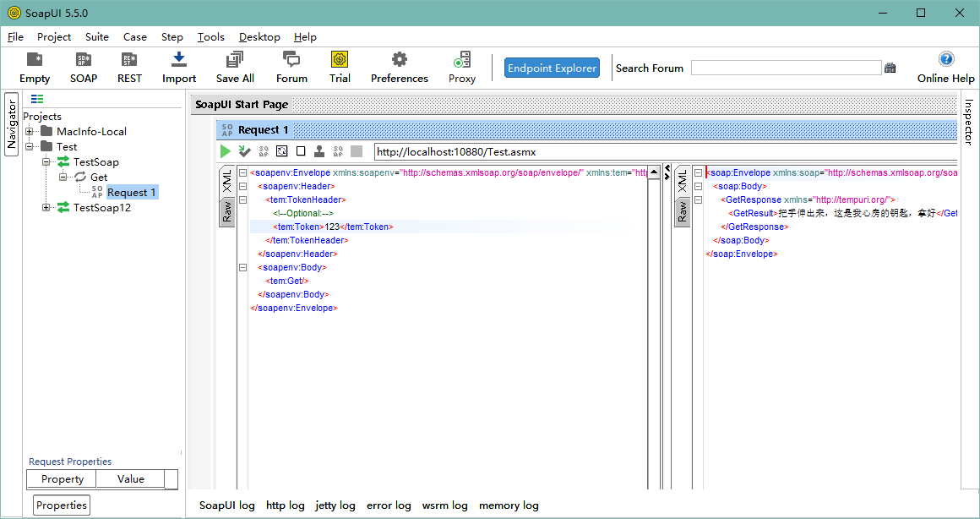
Task: Collapse the Test project node
Action: [30, 146]
